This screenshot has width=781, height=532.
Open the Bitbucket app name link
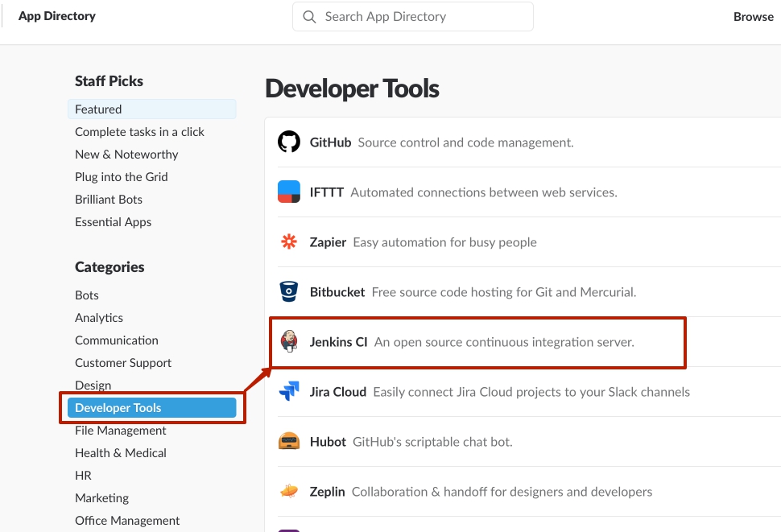(x=337, y=292)
